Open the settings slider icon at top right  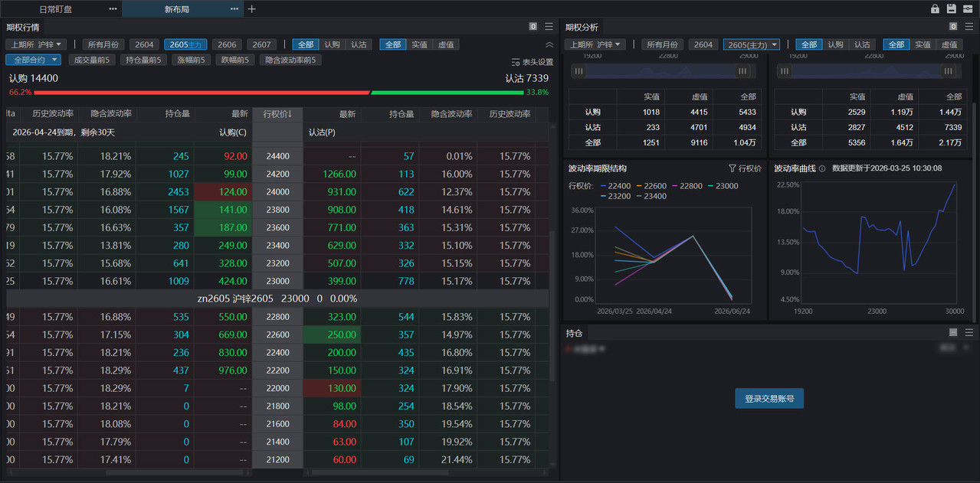pyautogui.click(x=968, y=8)
